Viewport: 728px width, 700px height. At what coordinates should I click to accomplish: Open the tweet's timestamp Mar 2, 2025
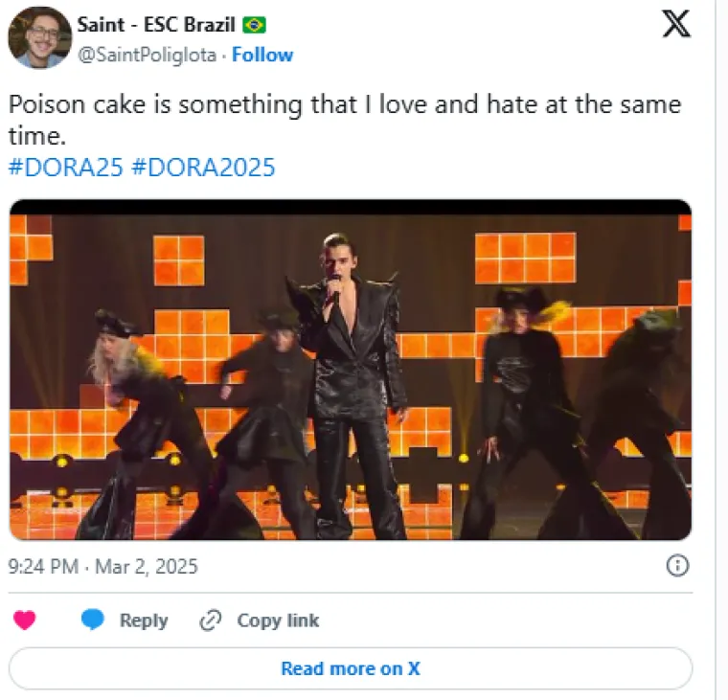point(102,566)
